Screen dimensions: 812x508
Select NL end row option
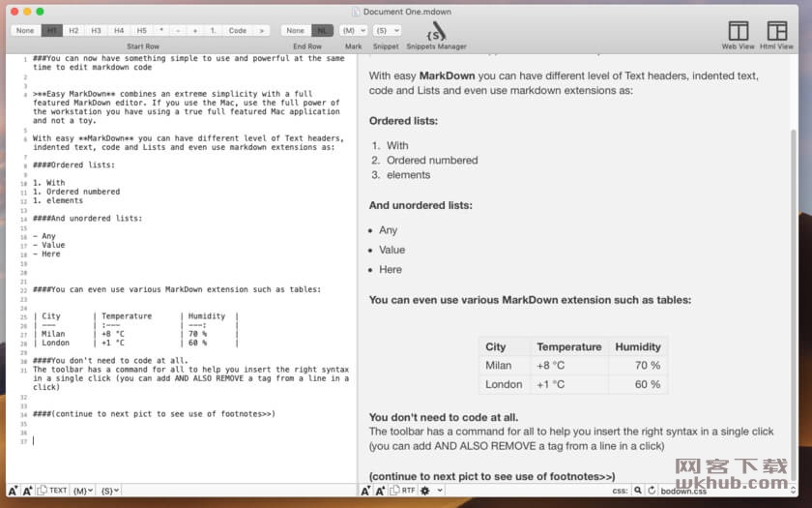click(x=322, y=31)
